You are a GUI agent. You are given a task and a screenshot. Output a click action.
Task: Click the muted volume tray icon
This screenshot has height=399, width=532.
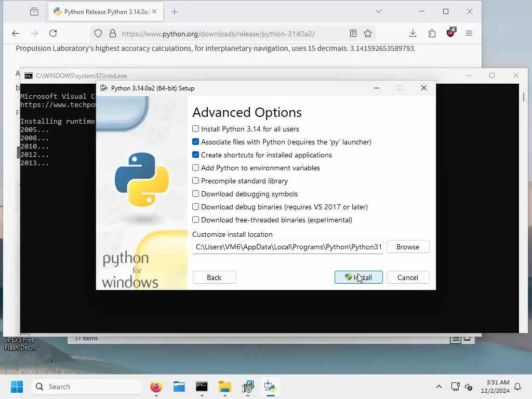(469, 387)
